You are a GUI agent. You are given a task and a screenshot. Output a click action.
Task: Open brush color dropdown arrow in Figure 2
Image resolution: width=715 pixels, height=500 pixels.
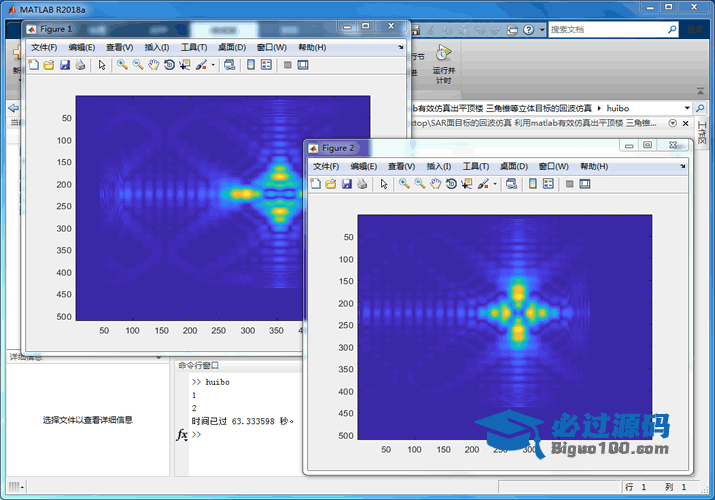tap(495, 184)
